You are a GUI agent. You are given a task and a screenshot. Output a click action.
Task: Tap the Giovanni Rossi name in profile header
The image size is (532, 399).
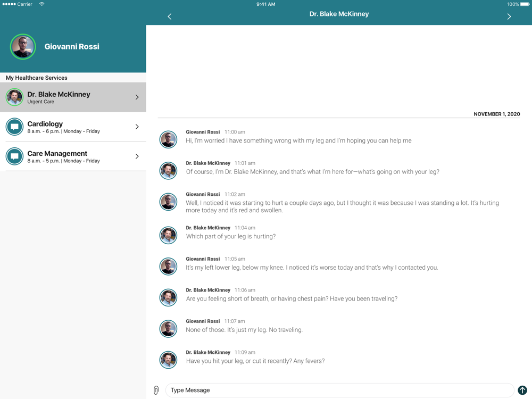click(72, 46)
